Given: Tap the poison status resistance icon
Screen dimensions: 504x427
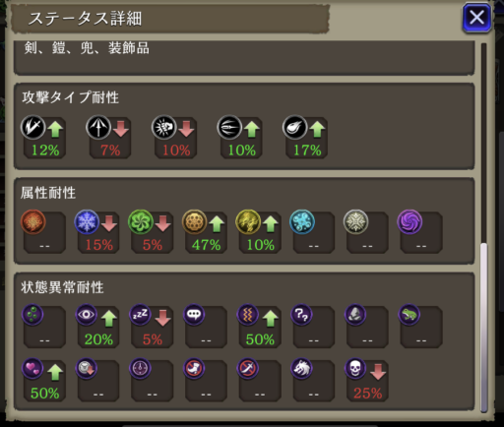Looking at the screenshot, I should pos(32,315).
